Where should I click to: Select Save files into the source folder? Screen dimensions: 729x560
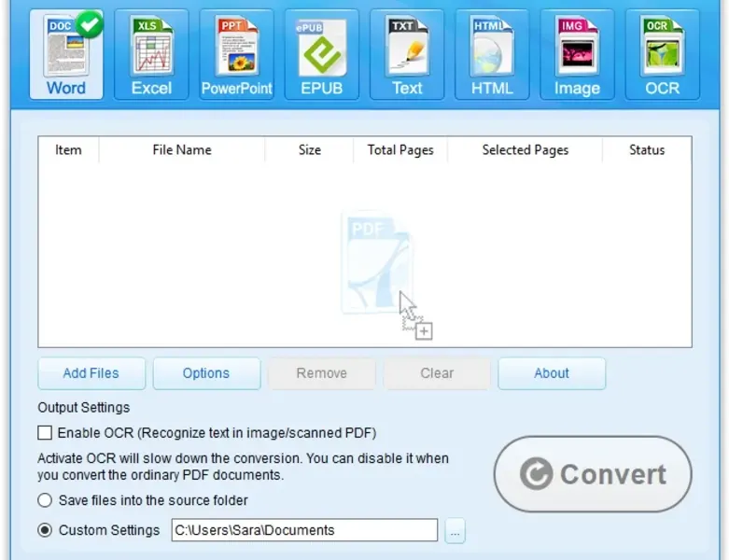[45, 500]
